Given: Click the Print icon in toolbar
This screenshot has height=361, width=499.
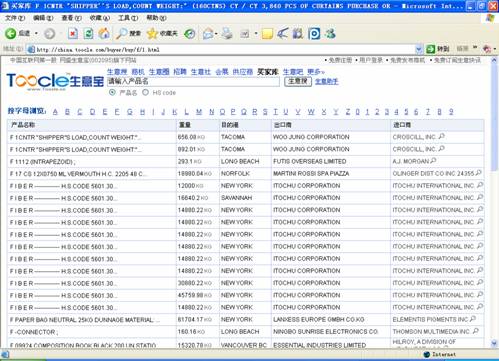Looking at the screenshot, I should click(227, 33).
